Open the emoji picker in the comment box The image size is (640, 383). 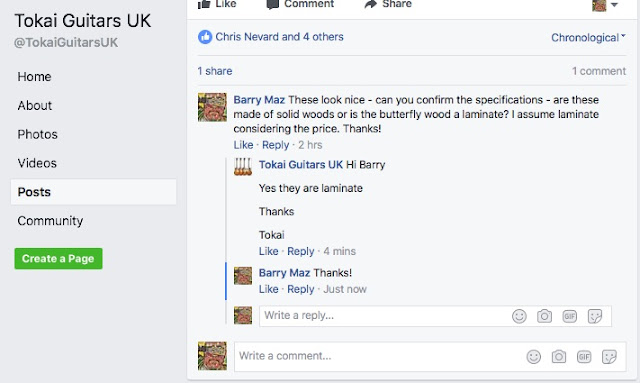pyautogui.click(x=533, y=356)
